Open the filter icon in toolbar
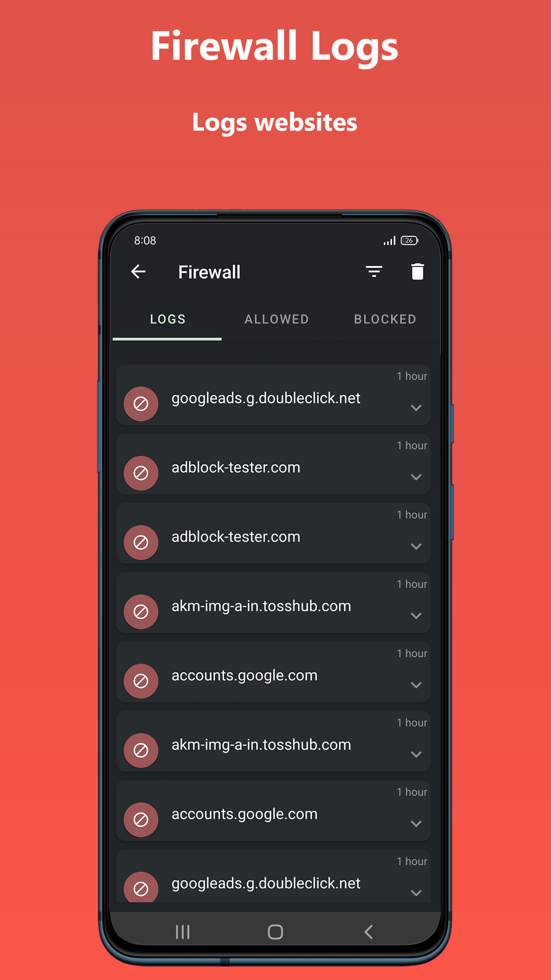The image size is (551, 980). (374, 272)
